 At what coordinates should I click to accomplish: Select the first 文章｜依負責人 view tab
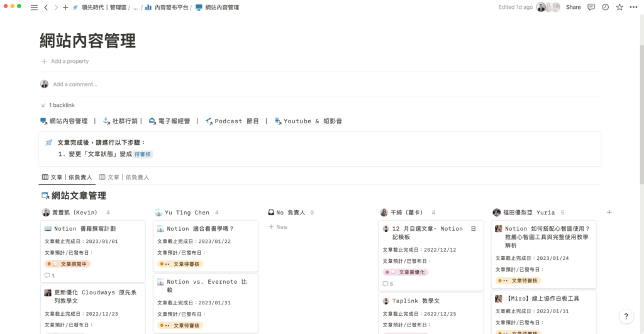67,177
